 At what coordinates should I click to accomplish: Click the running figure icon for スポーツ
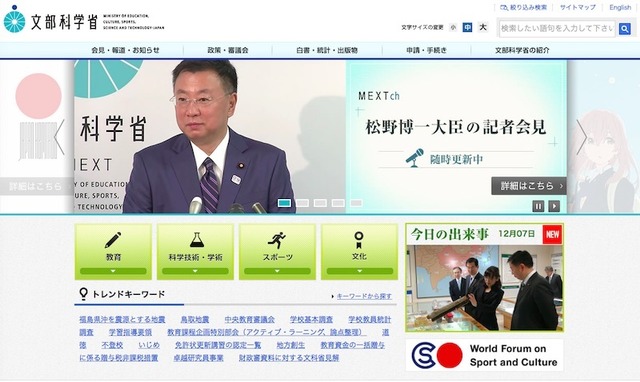tap(277, 240)
